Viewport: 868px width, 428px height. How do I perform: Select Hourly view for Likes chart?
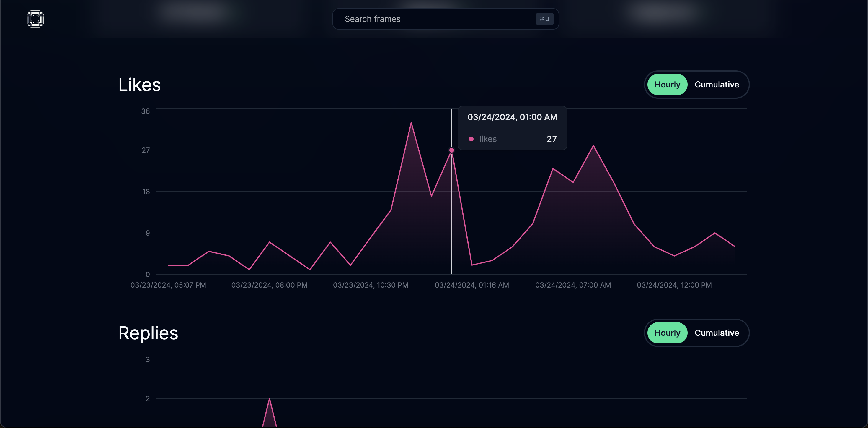(x=667, y=85)
